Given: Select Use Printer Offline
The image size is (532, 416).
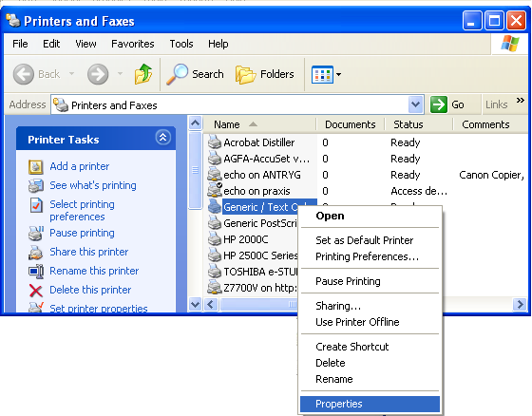Looking at the screenshot, I should (370, 322).
